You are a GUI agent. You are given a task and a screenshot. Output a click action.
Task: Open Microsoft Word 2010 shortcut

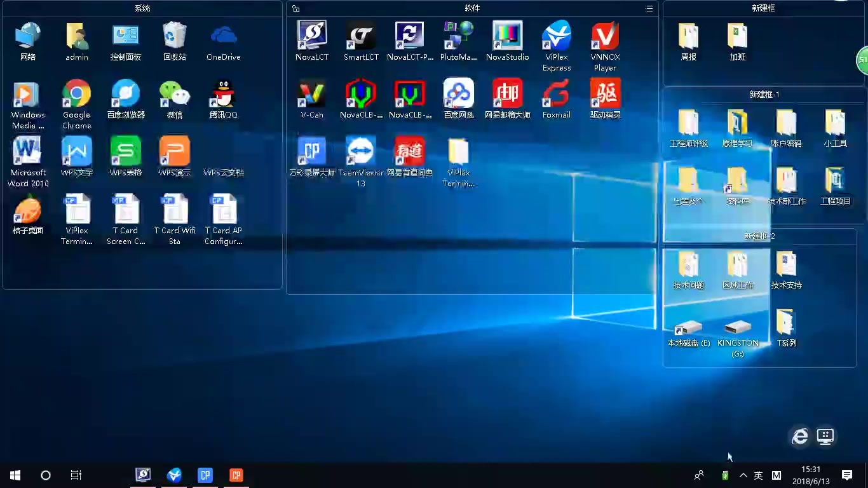[x=27, y=161]
